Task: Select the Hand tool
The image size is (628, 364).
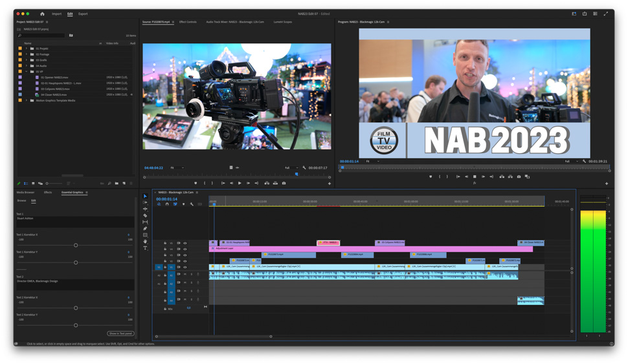Action: pos(145,242)
